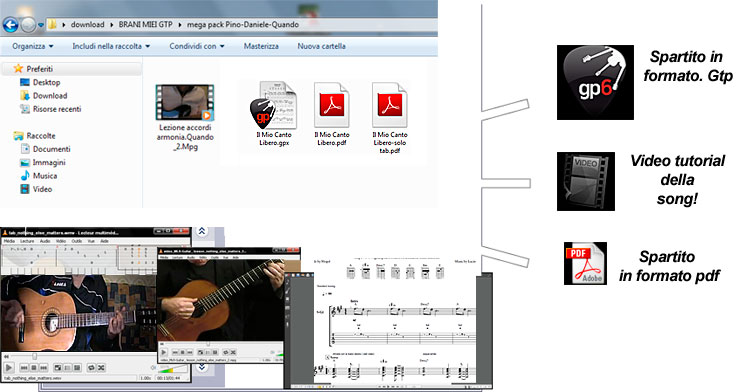Viewport: 750px width, 392px height.
Task: Open Vidéo menu in tab_nothing_else_matters VLC window
Action: [61, 241]
